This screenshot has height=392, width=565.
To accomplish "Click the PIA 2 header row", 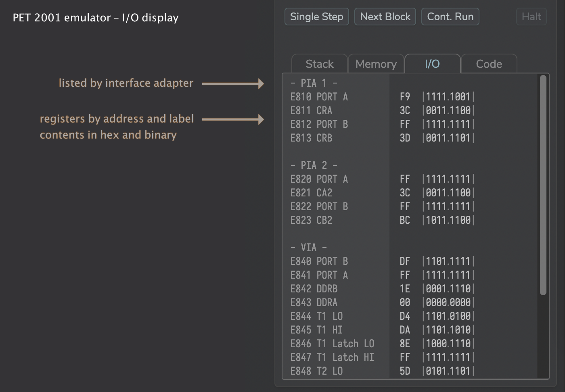I will [410, 165].
